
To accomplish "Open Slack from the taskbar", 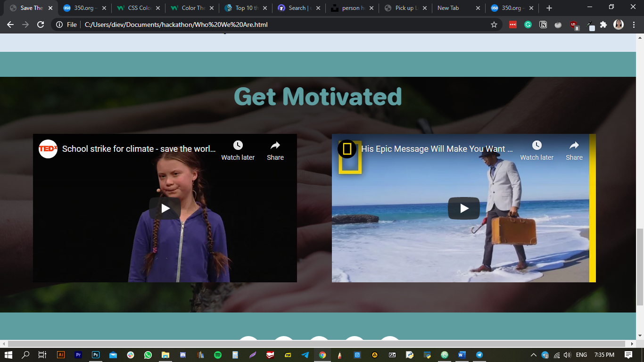I will click(131, 355).
